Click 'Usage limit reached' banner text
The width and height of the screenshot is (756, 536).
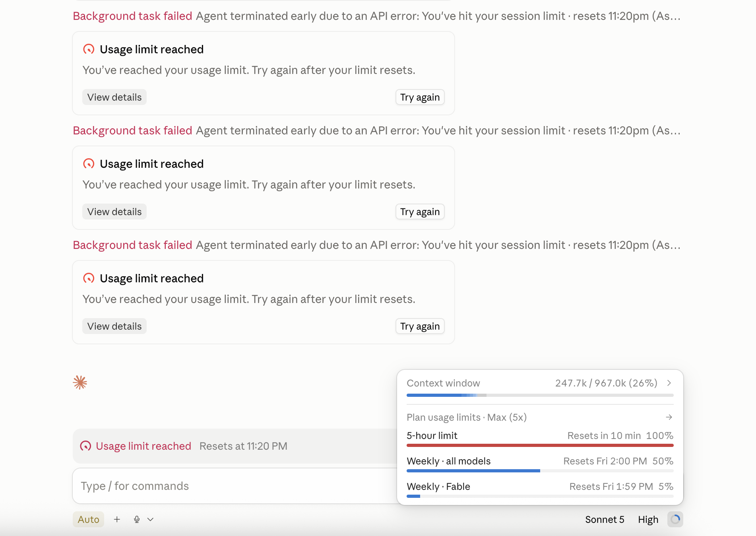143,446
